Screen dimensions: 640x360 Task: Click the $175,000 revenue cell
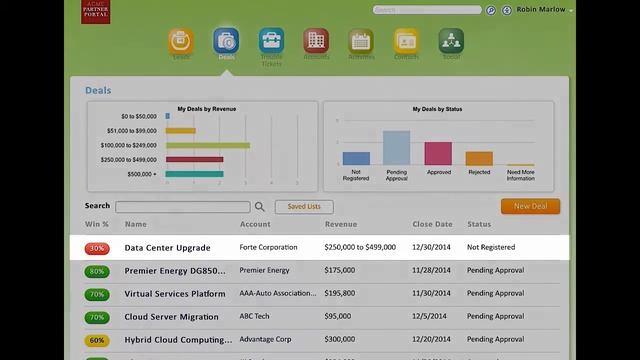(x=340, y=270)
